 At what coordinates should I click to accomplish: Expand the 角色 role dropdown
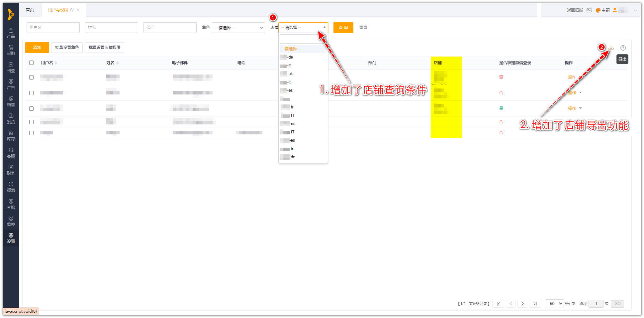point(238,28)
